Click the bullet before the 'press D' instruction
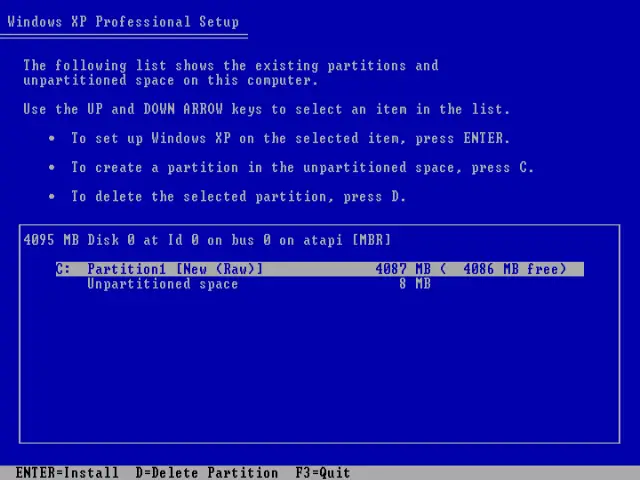 coord(51,197)
